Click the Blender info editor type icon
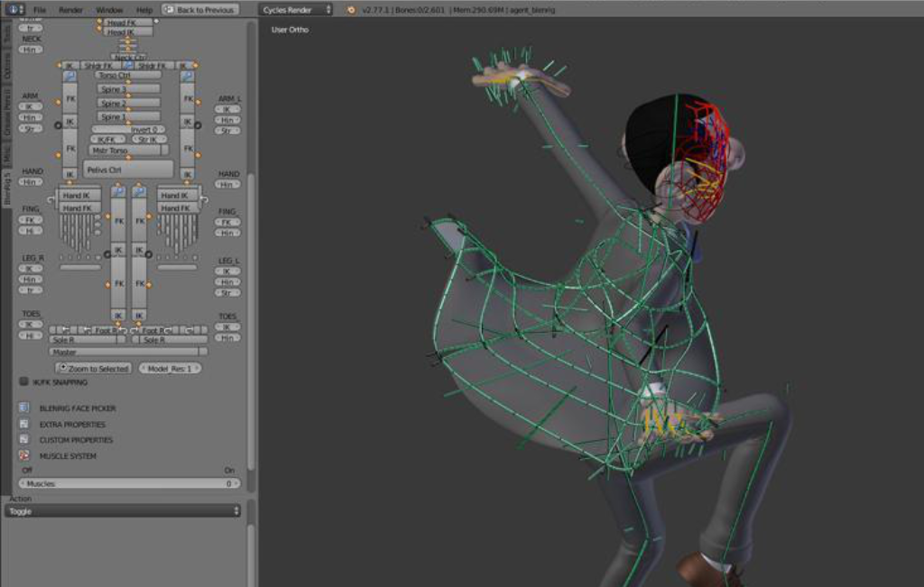The width and height of the screenshot is (924, 587). 15,9
